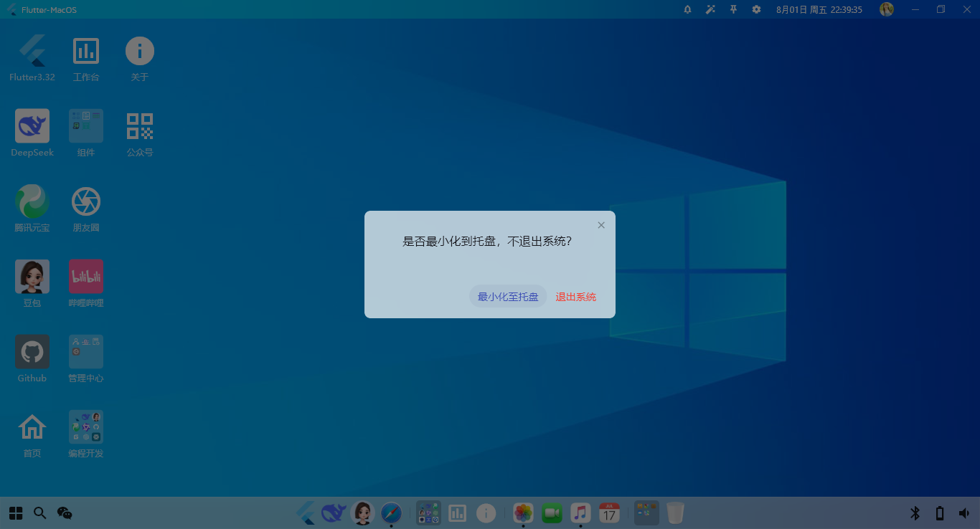Screen dimensions: 980x529
Task: Open the 关于 desktop icon
Action: pos(140,59)
